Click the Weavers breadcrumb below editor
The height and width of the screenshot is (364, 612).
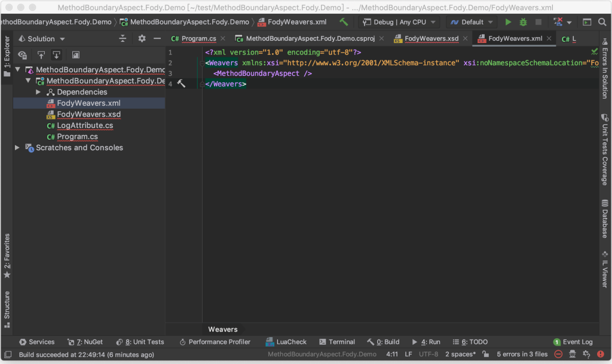[x=222, y=329]
